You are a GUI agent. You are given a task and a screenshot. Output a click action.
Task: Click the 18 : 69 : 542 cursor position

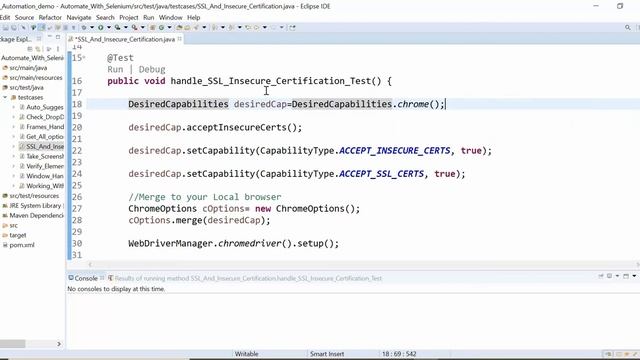click(399, 354)
